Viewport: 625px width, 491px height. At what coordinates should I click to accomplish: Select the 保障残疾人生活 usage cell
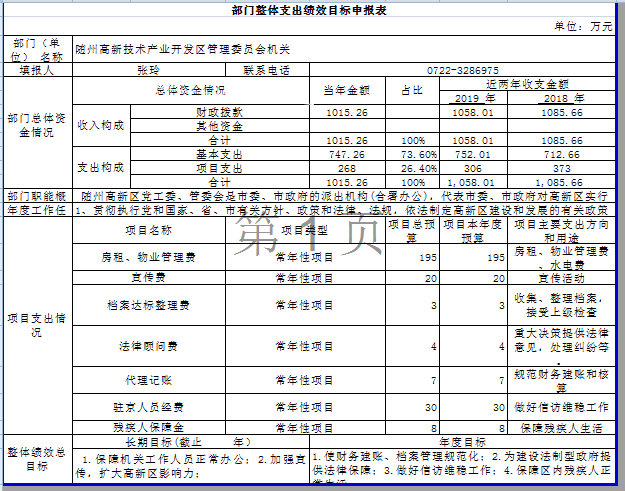coord(561,428)
